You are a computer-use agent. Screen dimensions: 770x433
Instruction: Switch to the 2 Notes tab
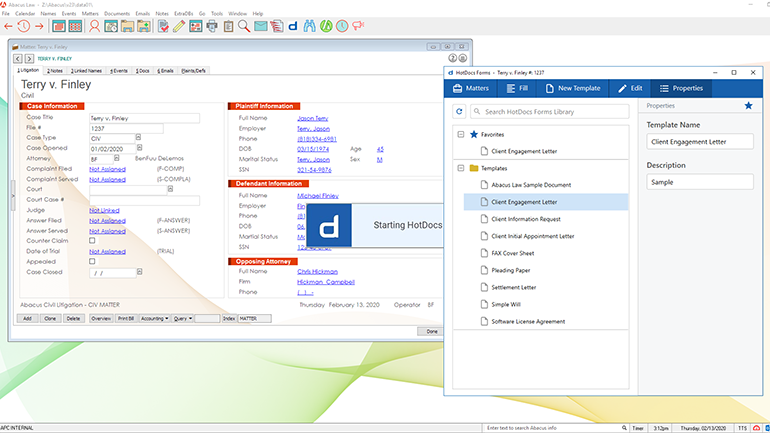pos(55,71)
